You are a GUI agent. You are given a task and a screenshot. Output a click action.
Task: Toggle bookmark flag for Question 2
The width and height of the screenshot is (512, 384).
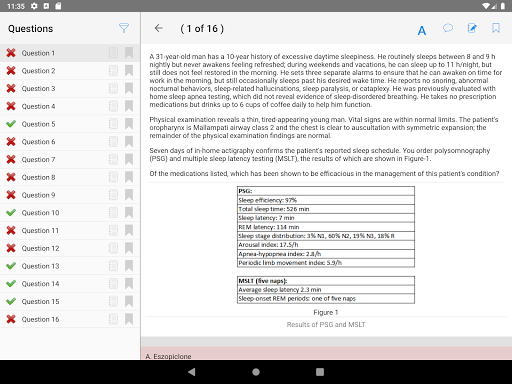point(129,71)
